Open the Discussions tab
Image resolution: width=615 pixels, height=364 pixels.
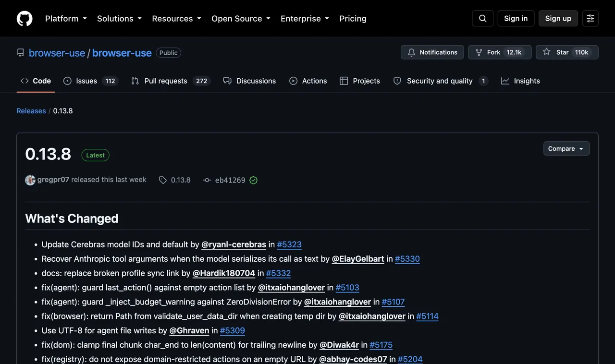point(249,81)
